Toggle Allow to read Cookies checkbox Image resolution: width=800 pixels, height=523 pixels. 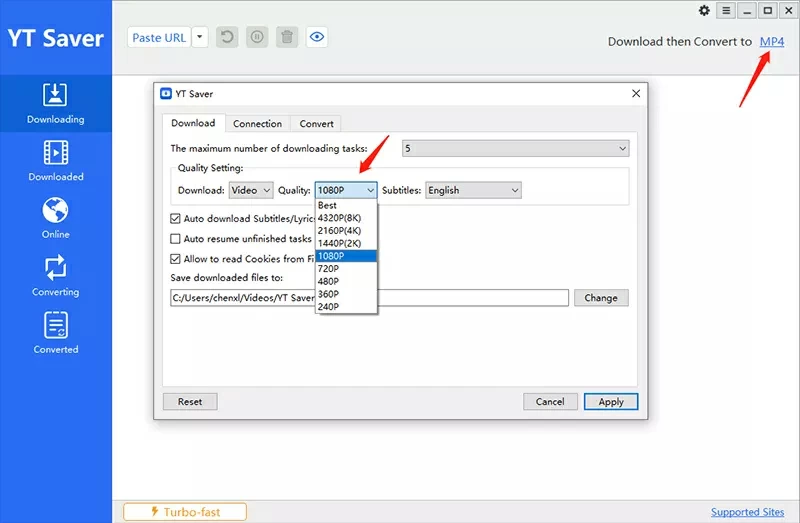176,259
